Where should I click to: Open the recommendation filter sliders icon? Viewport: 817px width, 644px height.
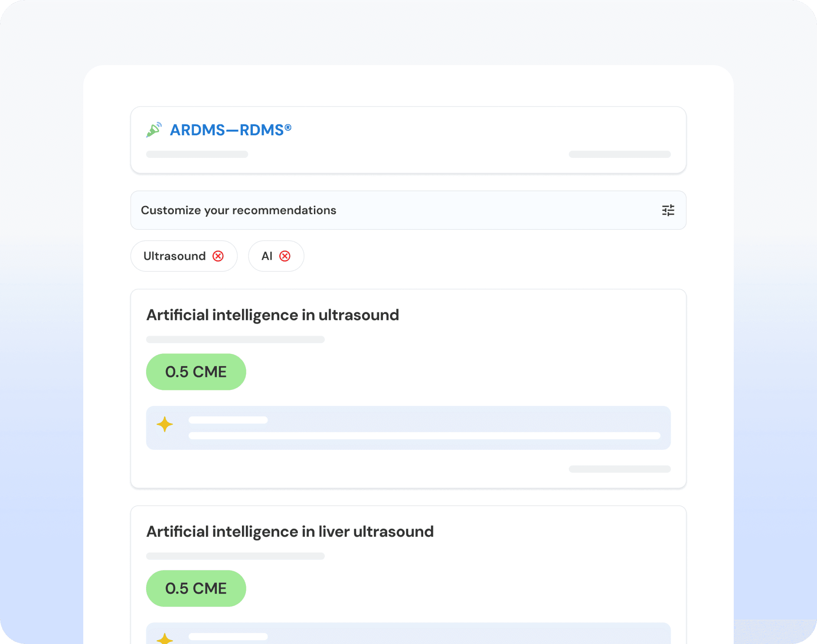point(668,210)
